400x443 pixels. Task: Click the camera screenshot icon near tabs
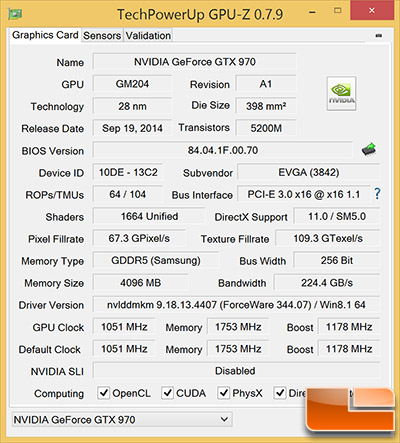(x=379, y=35)
